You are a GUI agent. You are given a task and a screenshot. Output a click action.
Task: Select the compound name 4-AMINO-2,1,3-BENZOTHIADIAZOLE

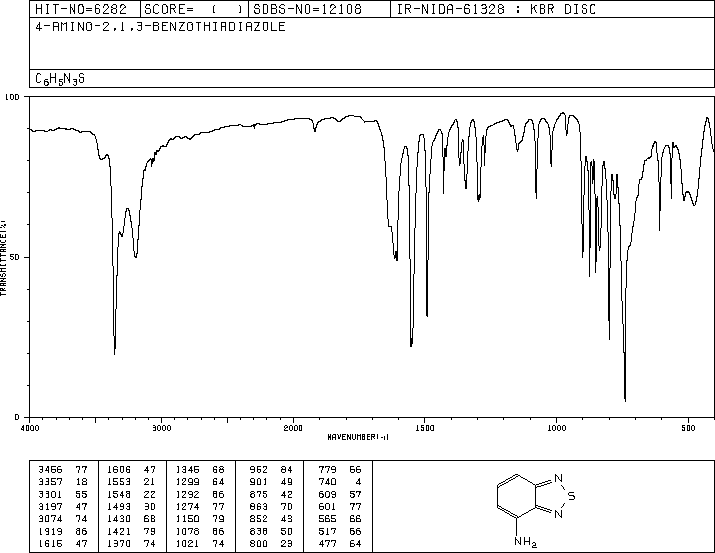[160, 27]
